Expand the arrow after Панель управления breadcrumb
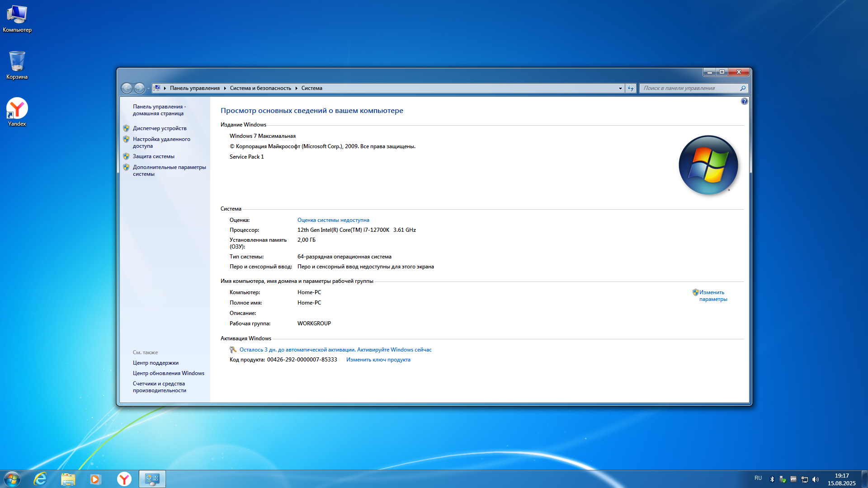 point(225,88)
